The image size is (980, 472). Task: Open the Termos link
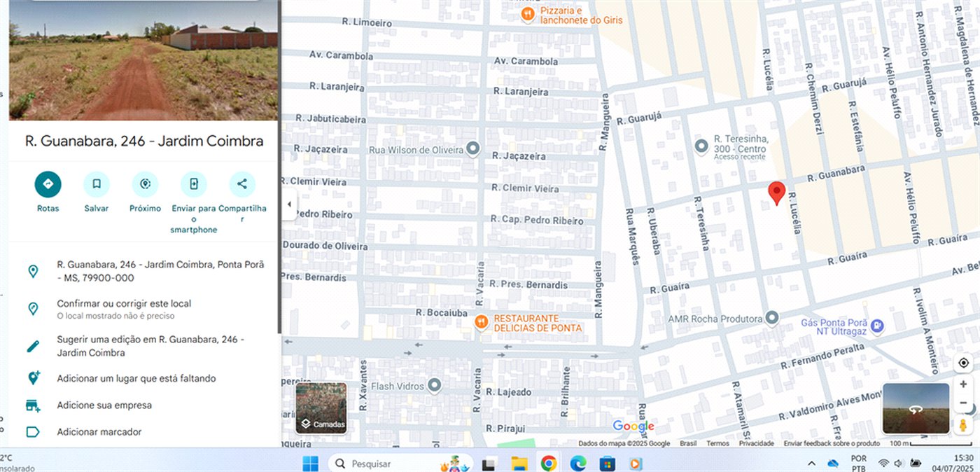click(717, 443)
